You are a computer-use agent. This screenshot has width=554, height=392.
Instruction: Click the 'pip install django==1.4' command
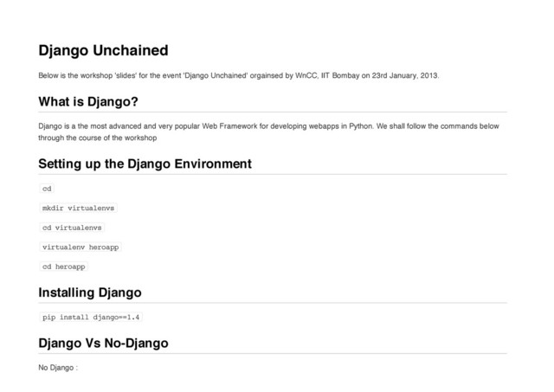pyautogui.click(x=91, y=317)
